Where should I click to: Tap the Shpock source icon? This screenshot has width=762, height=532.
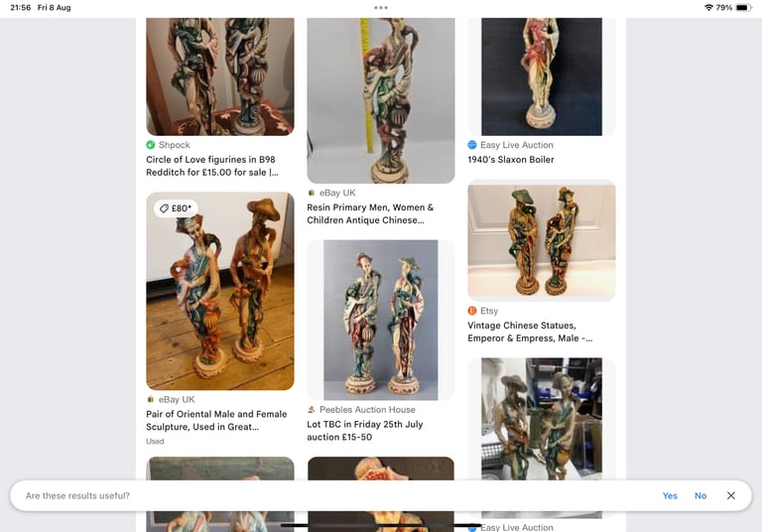151,145
